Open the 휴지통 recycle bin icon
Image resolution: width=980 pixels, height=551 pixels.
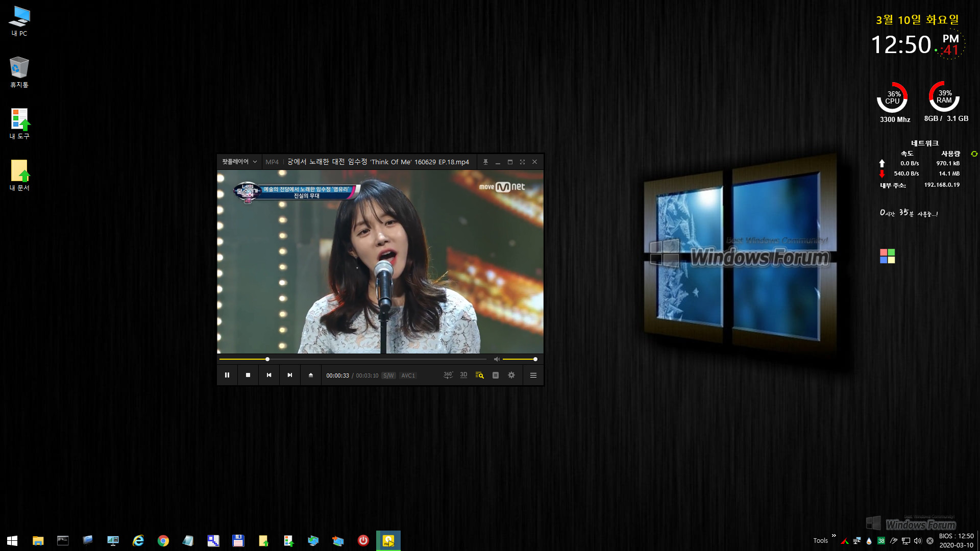point(19,72)
